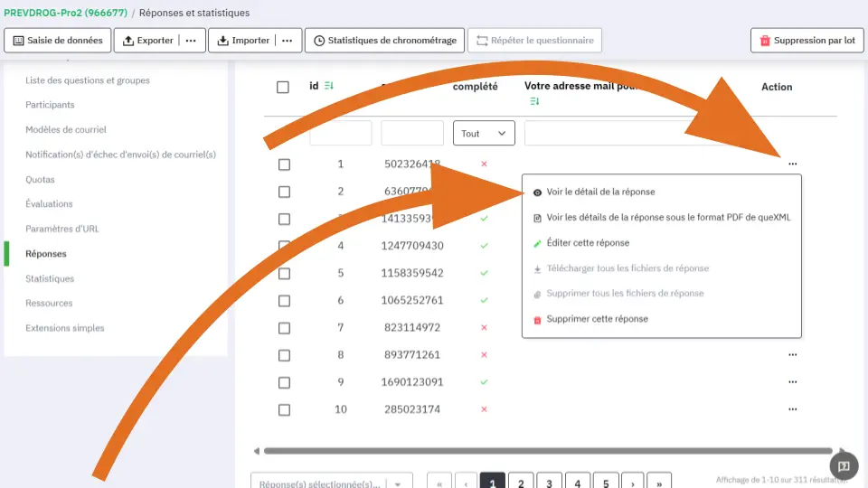Viewport: 868px width, 488px height.
Task: Click the red trash icon for Supprimer cette réponse
Action: 537,320
